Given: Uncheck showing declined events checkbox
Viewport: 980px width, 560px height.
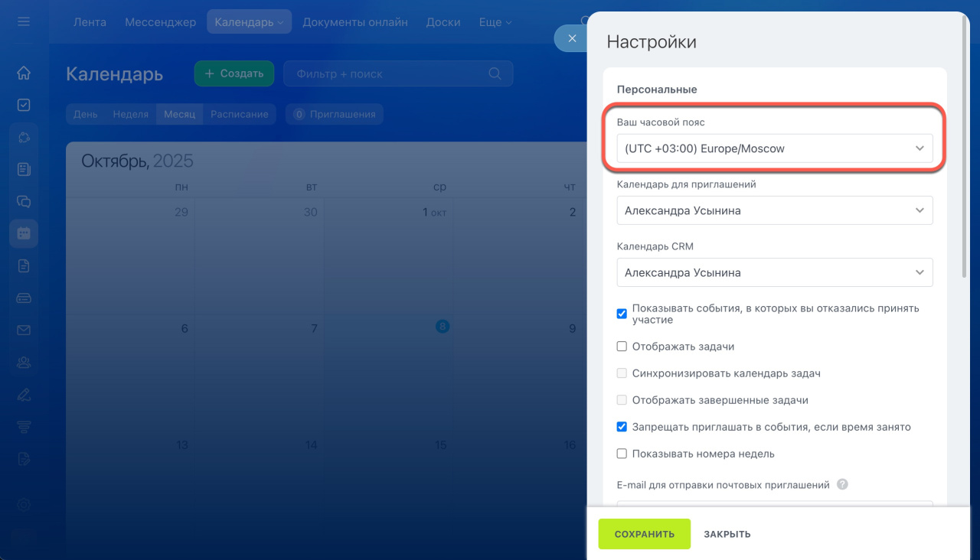Looking at the screenshot, I should (622, 314).
